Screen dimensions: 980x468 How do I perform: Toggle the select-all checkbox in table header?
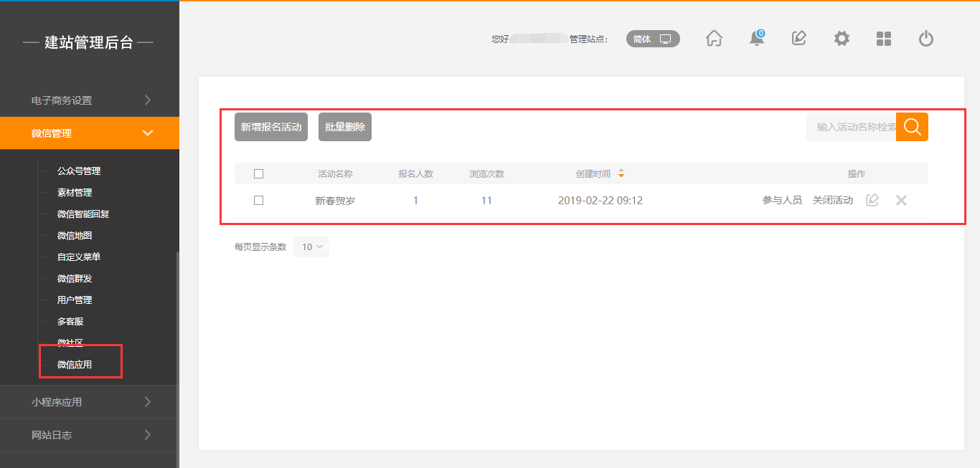(x=259, y=173)
